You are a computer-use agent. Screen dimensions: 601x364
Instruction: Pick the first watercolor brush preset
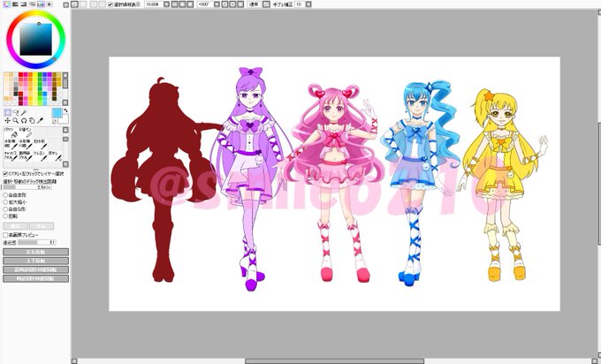11,144
